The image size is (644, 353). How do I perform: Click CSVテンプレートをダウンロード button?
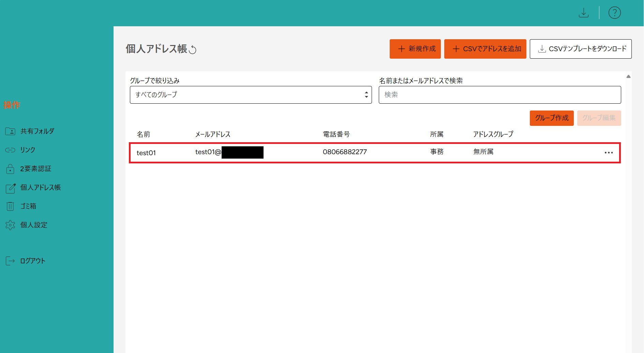pos(580,49)
